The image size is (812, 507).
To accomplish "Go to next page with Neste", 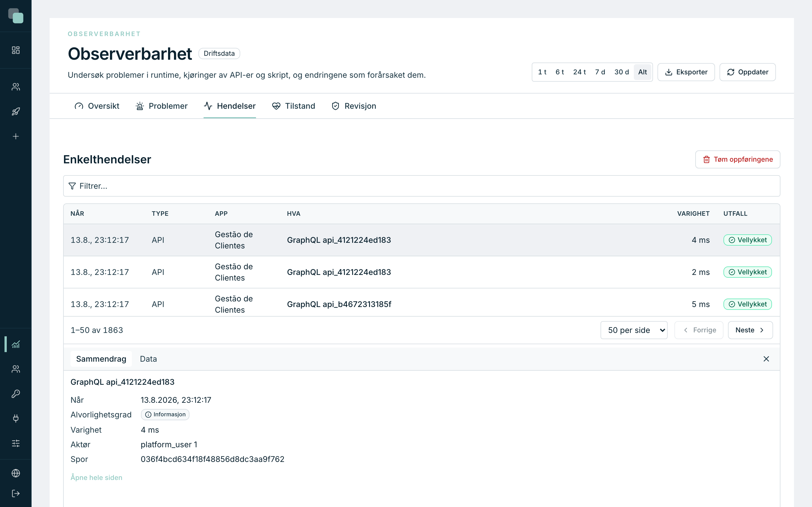I will pos(750,330).
